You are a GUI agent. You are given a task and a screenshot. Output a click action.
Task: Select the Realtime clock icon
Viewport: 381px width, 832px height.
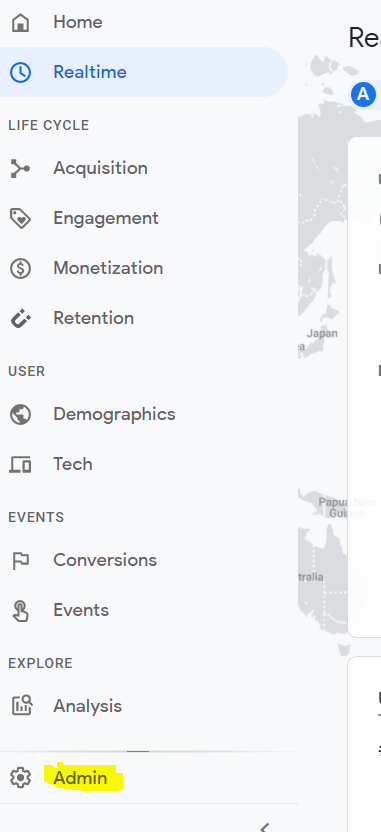coord(20,72)
